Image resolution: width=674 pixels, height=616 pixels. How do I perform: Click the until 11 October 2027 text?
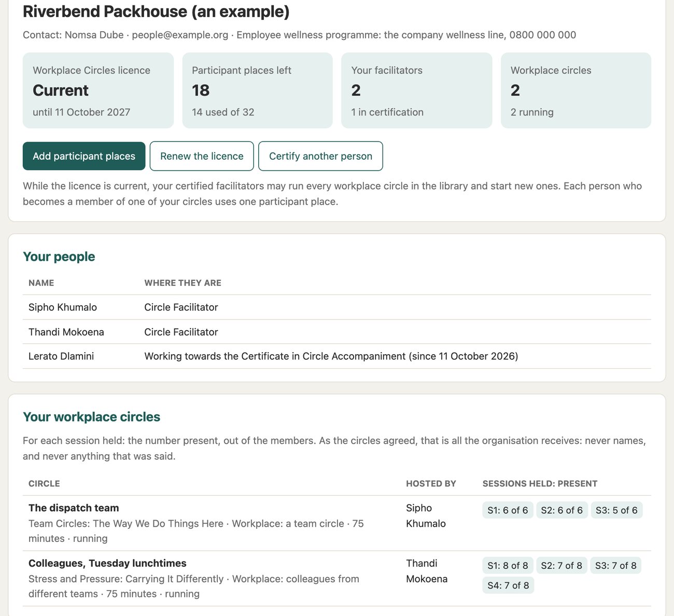click(x=81, y=112)
